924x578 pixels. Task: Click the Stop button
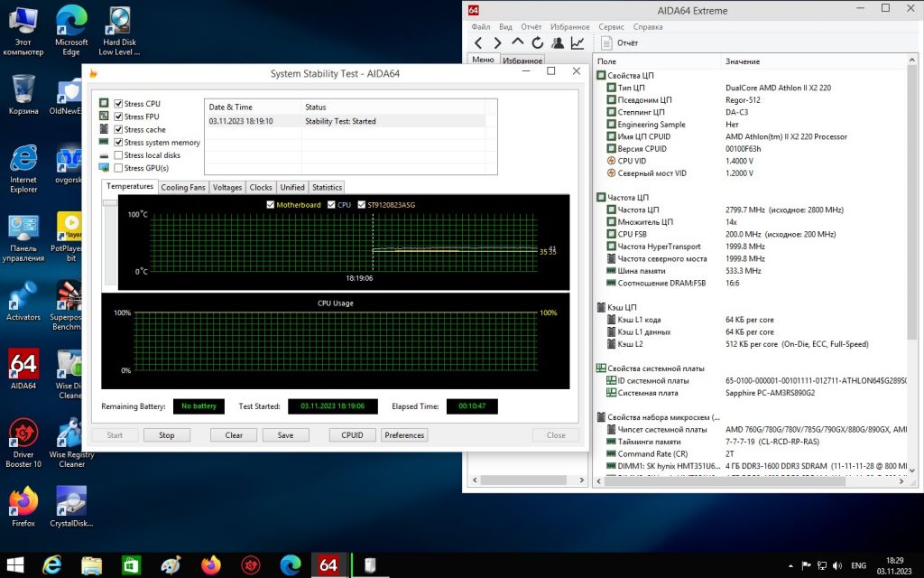click(x=167, y=435)
